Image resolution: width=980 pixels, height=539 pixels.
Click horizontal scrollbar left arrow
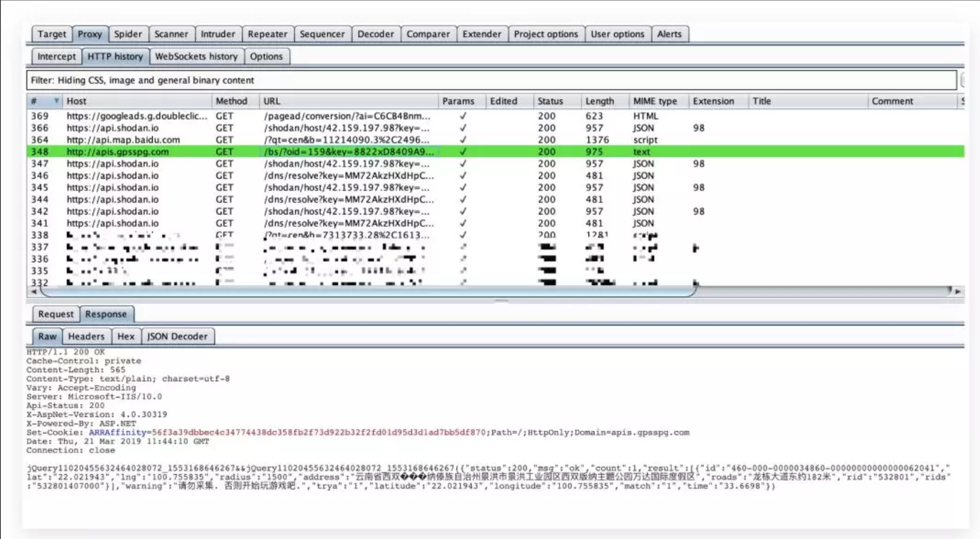point(33,292)
